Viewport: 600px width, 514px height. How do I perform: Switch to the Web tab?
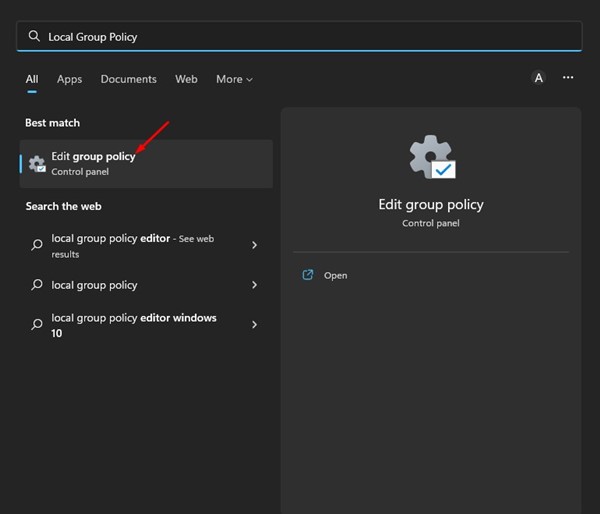pyautogui.click(x=186, y=79)
